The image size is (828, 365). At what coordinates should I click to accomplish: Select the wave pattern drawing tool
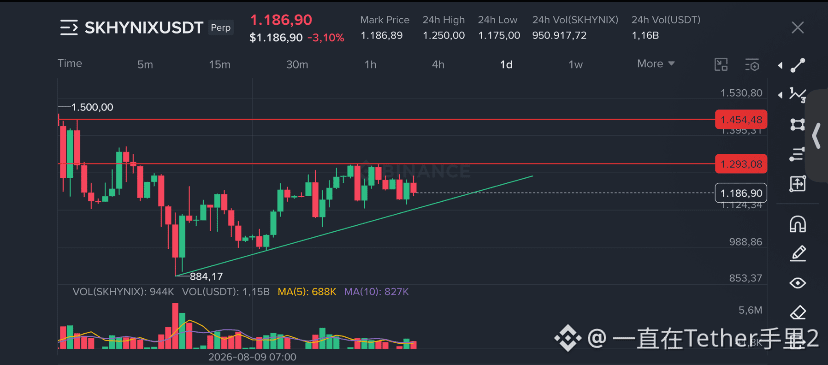click(797, 95)
